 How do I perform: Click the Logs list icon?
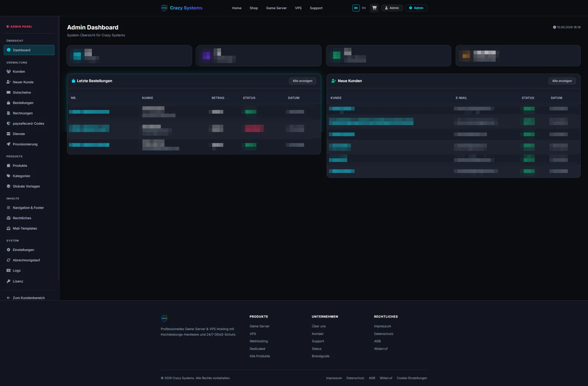8,270
